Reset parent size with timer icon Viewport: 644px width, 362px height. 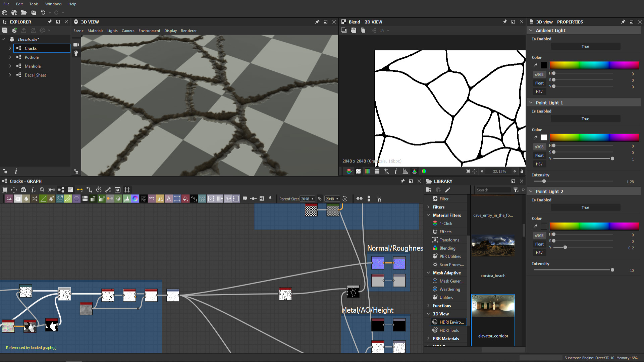click(345, 199)
